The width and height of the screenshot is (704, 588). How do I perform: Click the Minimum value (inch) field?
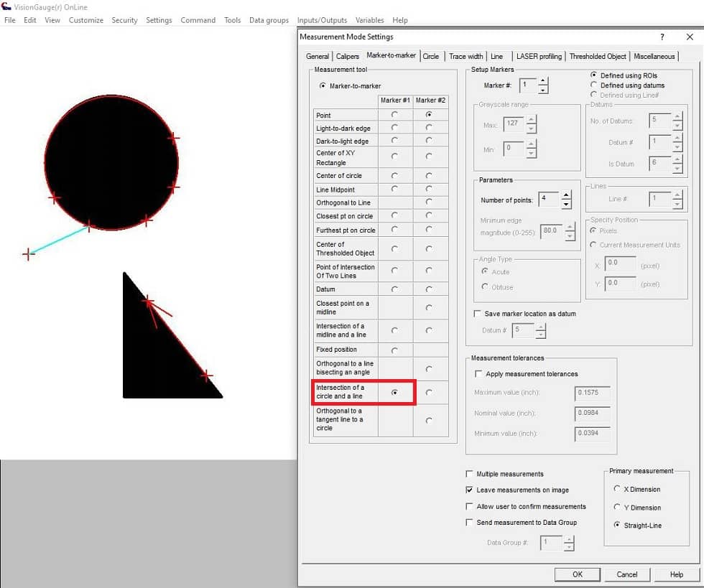pyautogui.click(x=592, y=433)
